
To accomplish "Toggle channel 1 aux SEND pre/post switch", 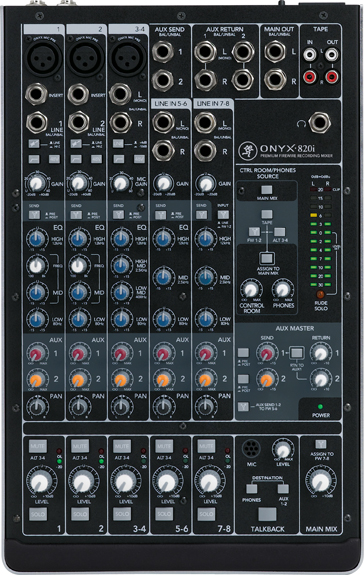I will point(34,215).
